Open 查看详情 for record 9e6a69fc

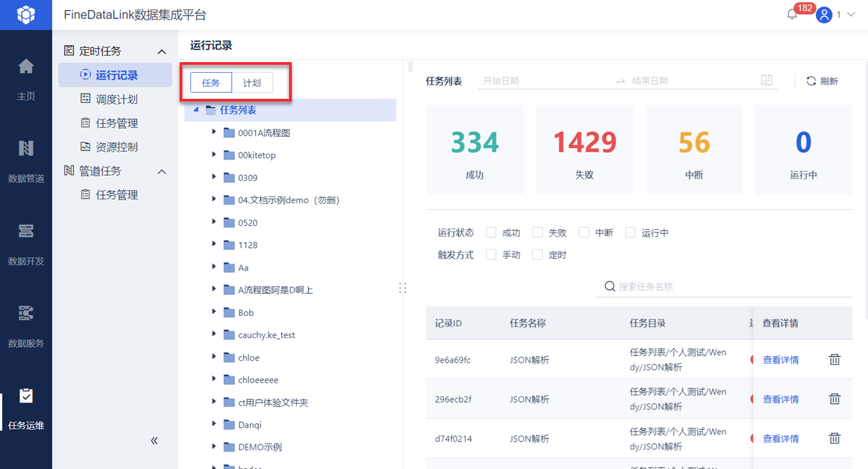pyautogui.click(x=781, y=360)
